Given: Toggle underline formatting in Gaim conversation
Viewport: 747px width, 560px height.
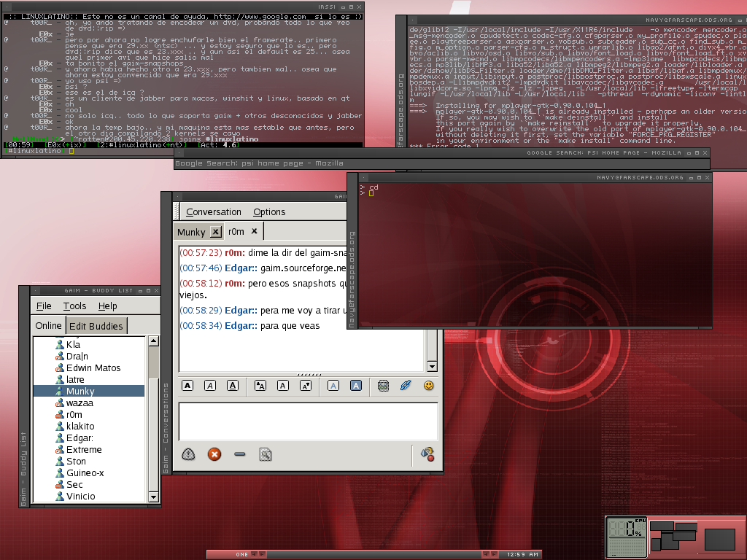Looking at the screenshot, I should (x=233, y=386).
